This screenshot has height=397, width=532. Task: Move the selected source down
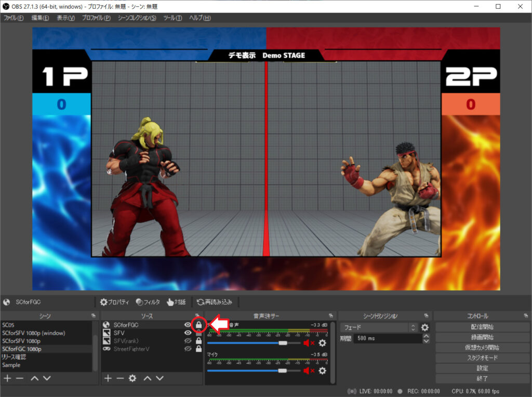[159, 378]
